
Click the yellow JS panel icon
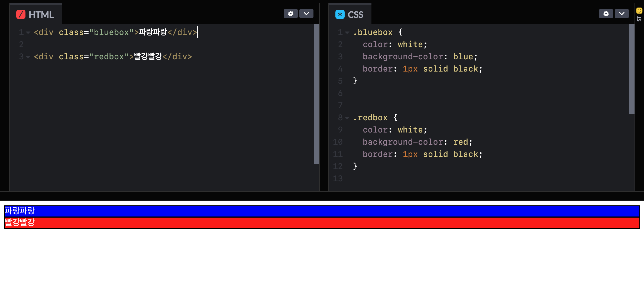(x=639, y=11)
